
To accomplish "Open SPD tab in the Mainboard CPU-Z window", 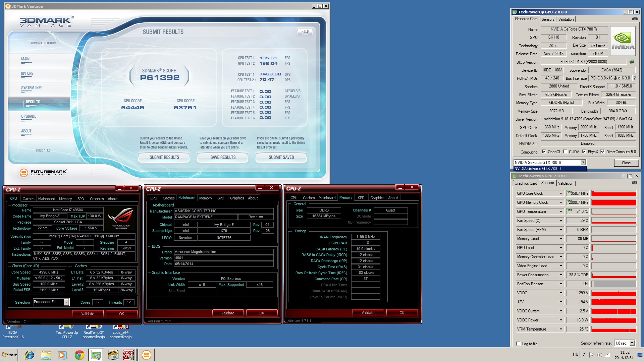I will [221, 198].
